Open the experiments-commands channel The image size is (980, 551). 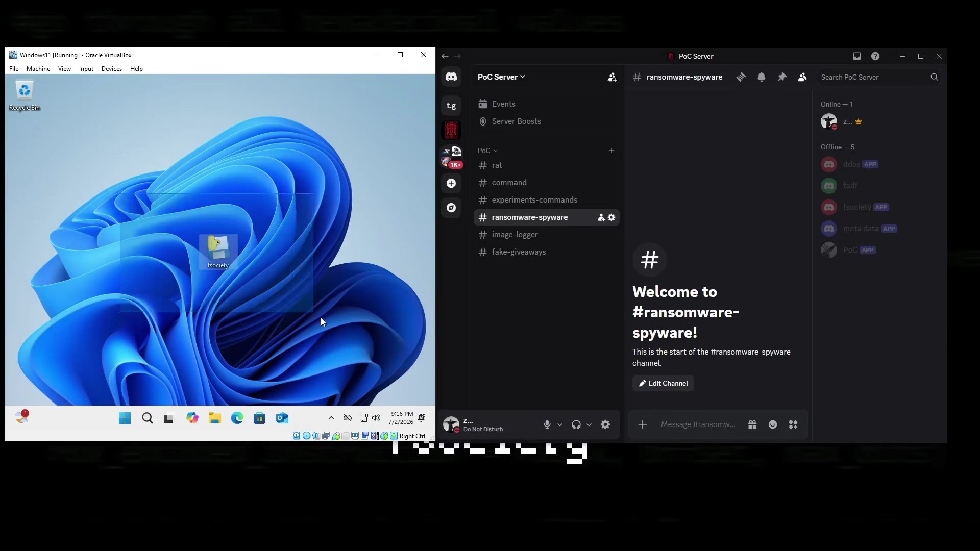click(x=547, y=200)
